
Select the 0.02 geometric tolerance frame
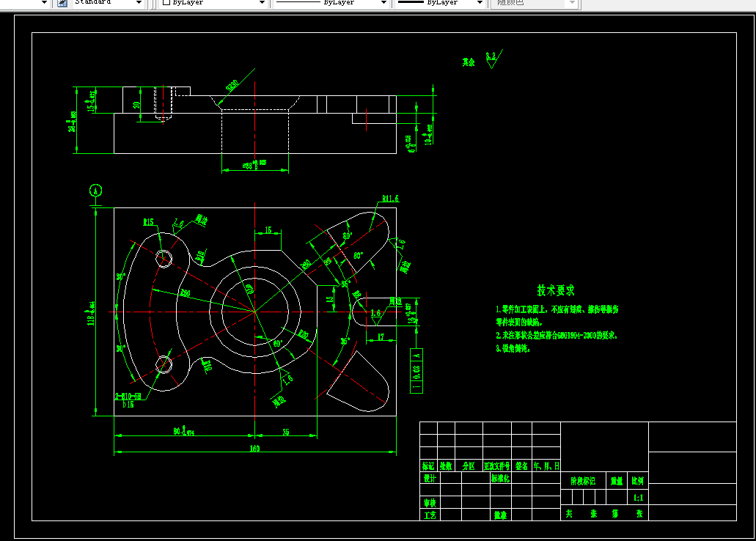(x=416, y=371)
